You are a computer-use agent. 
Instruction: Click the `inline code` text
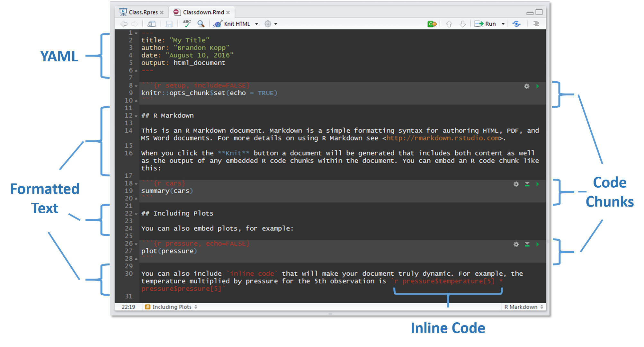[252, 273]
